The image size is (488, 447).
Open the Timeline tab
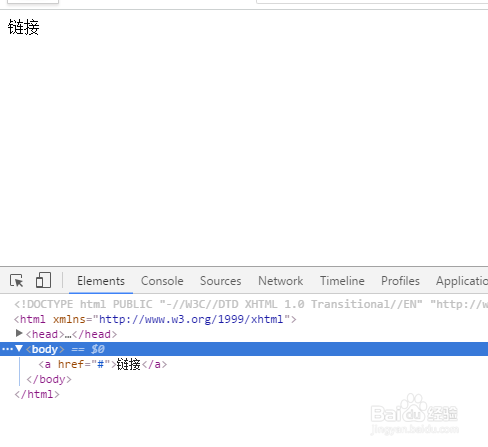(342, 281)
